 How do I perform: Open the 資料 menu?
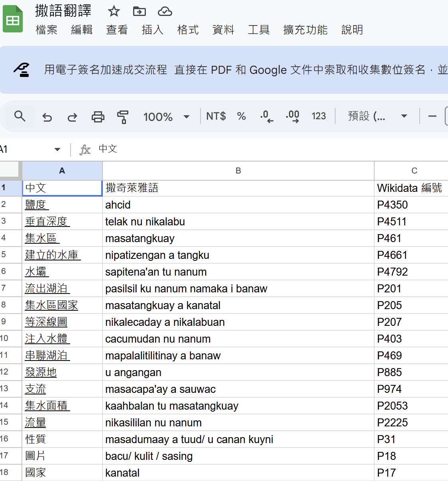pos(223,30)
